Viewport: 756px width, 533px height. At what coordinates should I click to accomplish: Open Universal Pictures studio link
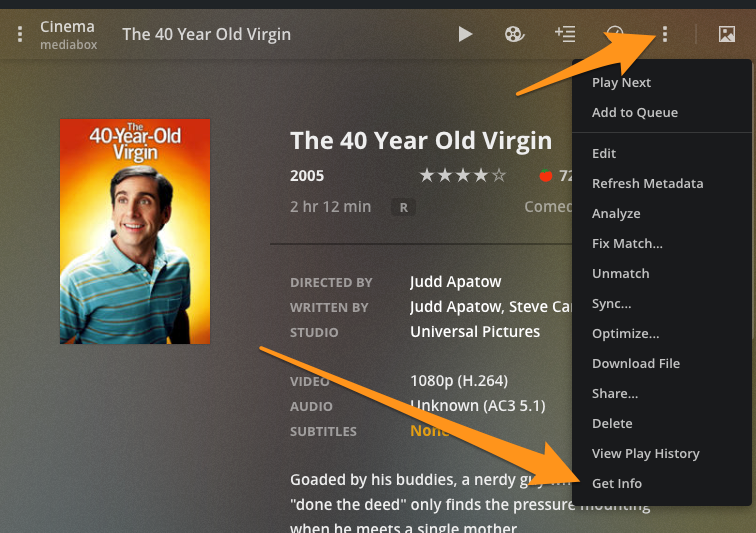coord(475,332)
